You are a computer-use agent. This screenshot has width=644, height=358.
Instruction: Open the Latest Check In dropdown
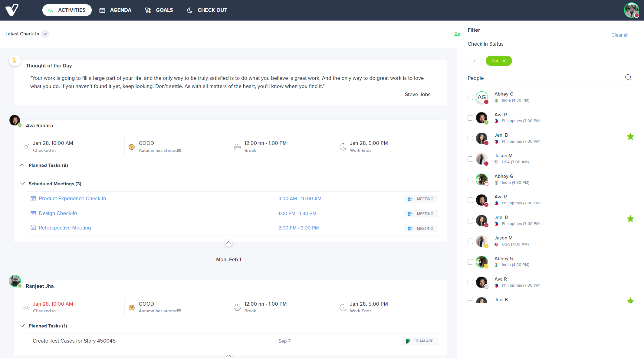(45, 34)
